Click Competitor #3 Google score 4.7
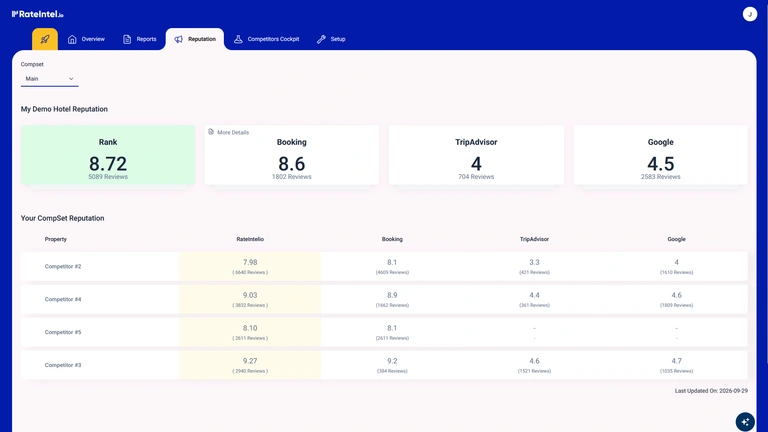The width and height of the screenshot is (768, 432). (x=676, y=361)
